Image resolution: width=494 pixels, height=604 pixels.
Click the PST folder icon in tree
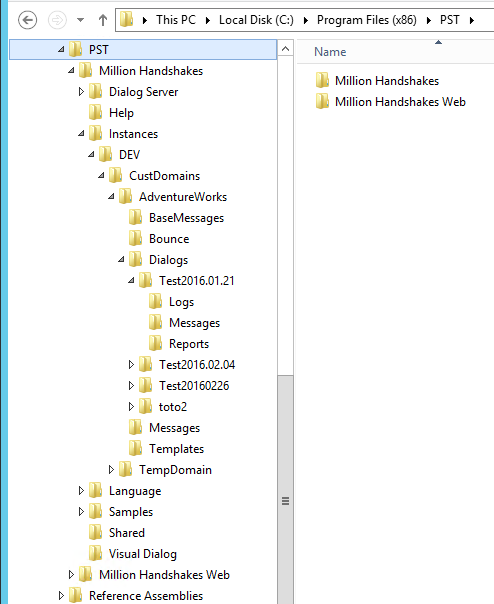click(76, 49)
